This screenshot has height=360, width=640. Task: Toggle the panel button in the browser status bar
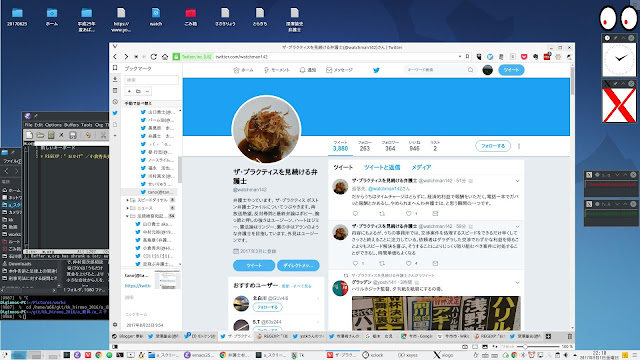pyautogui.click(x=115, y=347)
